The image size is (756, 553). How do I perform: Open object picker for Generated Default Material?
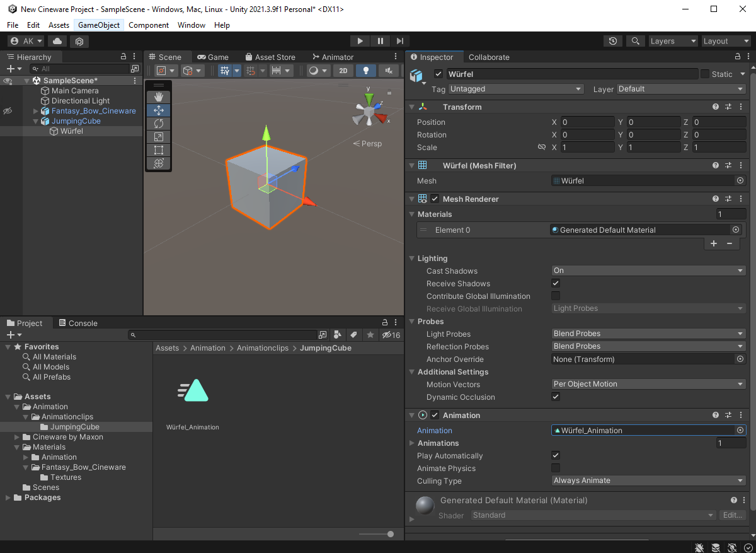point(735,230)
